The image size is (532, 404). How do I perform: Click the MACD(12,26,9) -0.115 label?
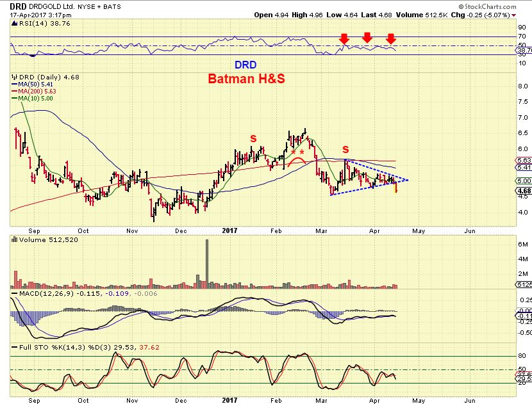[x=60, y=293]
